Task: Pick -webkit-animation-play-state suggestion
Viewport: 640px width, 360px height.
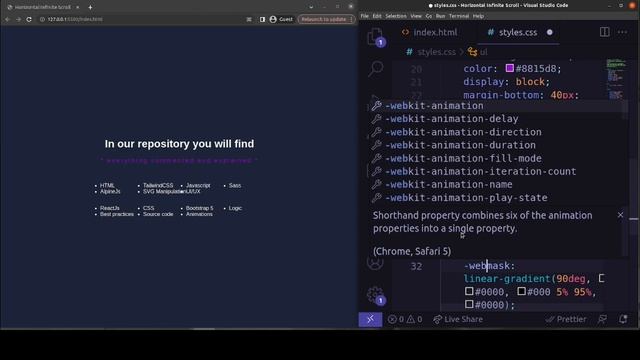Action: 497,198
